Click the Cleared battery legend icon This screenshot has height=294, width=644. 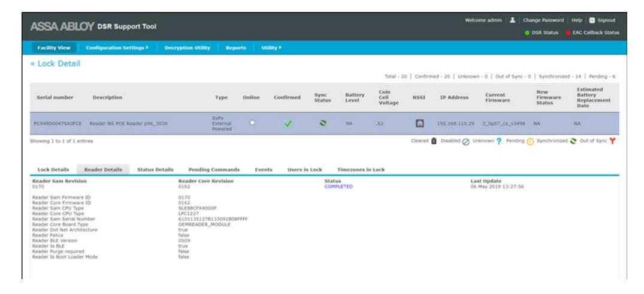click(434, 141)
